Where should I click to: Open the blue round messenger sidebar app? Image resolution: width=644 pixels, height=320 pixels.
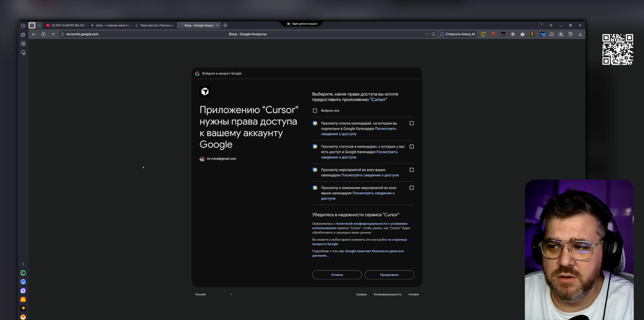[23, 282]
